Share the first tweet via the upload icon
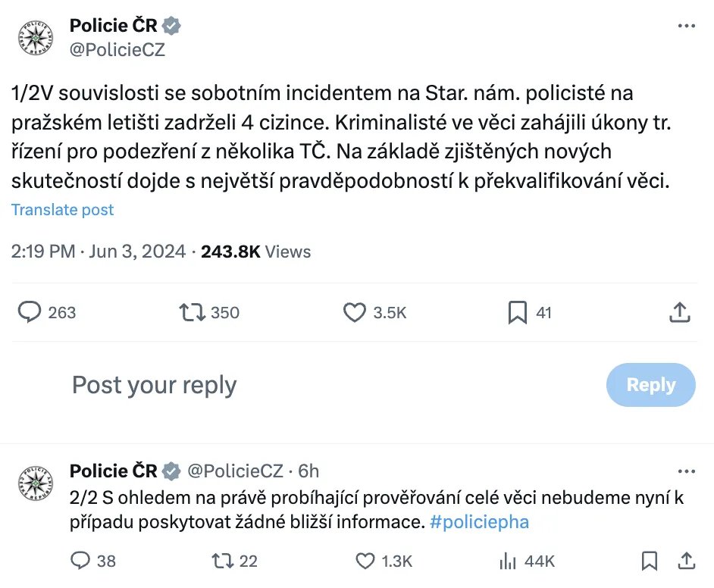The image size is (714, 588). coord(680,311)
